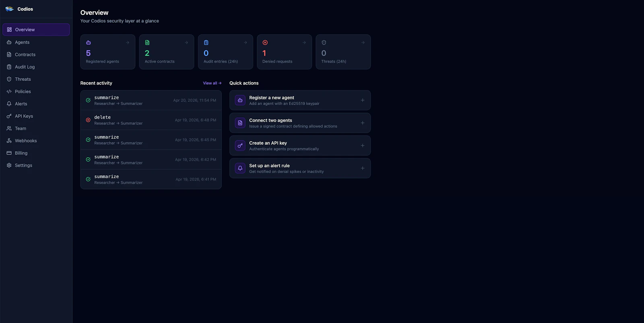Screen dimensions: 644x323
Task: Click the Overview grid icon in sidebar
Action: point(9,30)
